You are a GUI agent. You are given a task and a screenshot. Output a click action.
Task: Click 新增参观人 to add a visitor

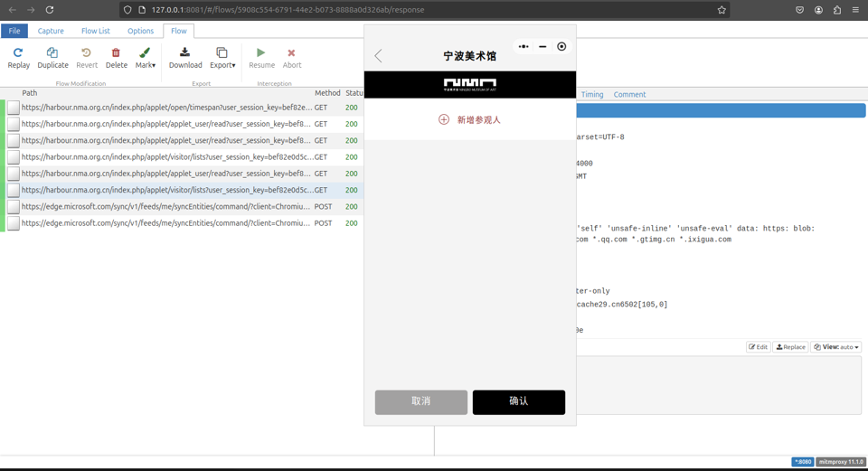point(469,119)
